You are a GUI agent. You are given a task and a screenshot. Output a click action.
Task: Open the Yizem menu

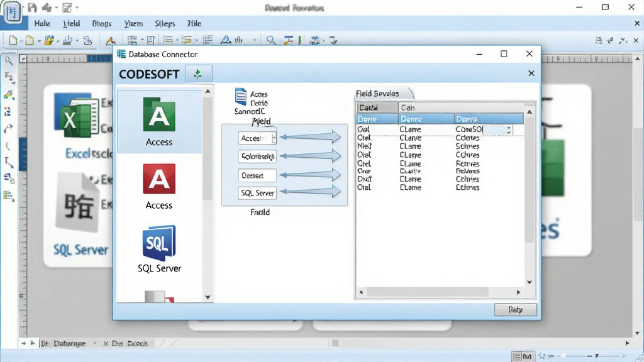pos(133,24)
